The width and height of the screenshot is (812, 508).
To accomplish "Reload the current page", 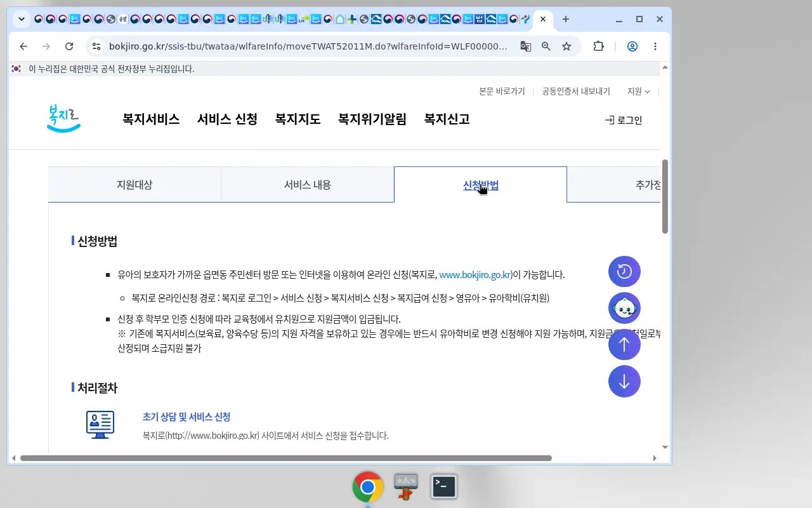I will (70, 46).
